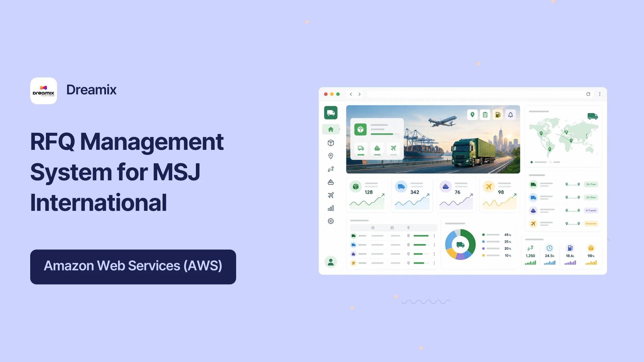The height and width of the screenshot is (362, 644).
Task: Open settings gear in sidebar
Action: click(x=331, y=221)
